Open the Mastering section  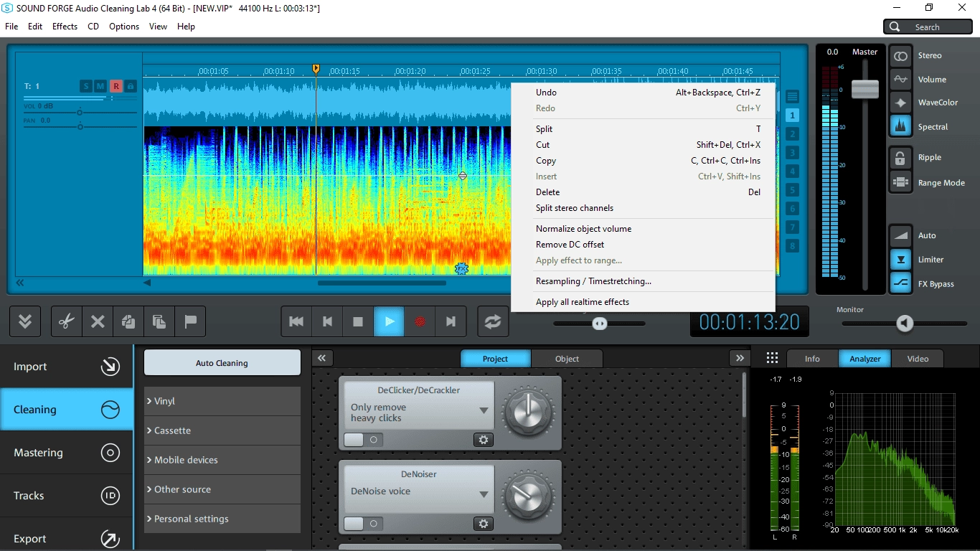tap(66, 453)
